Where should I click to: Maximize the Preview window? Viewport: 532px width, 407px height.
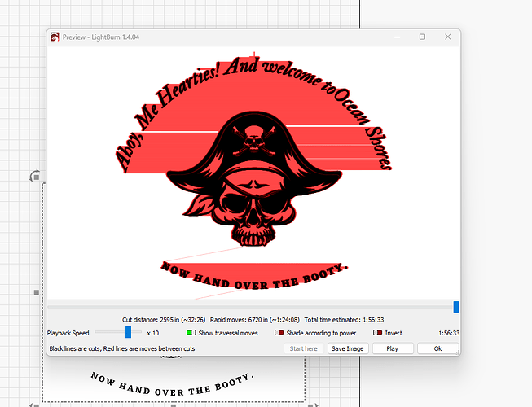pos(422,37)
